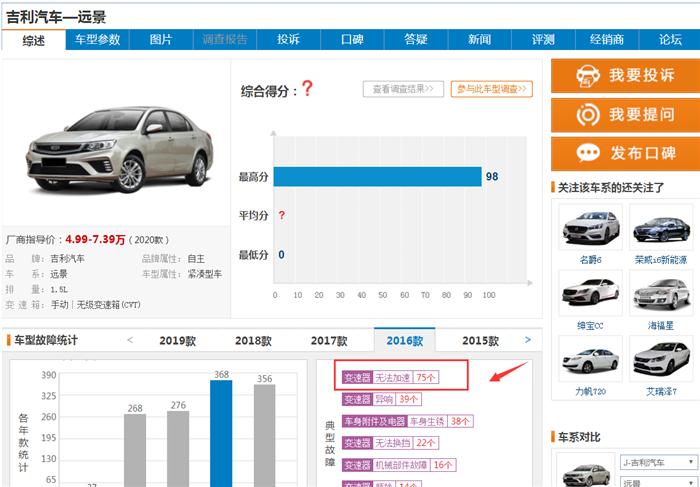Image resolution: width=700 pixels, height=487 pixels.
Task: Click the speech bubble icon in 发布口碑
Action: tap(588, 153)
